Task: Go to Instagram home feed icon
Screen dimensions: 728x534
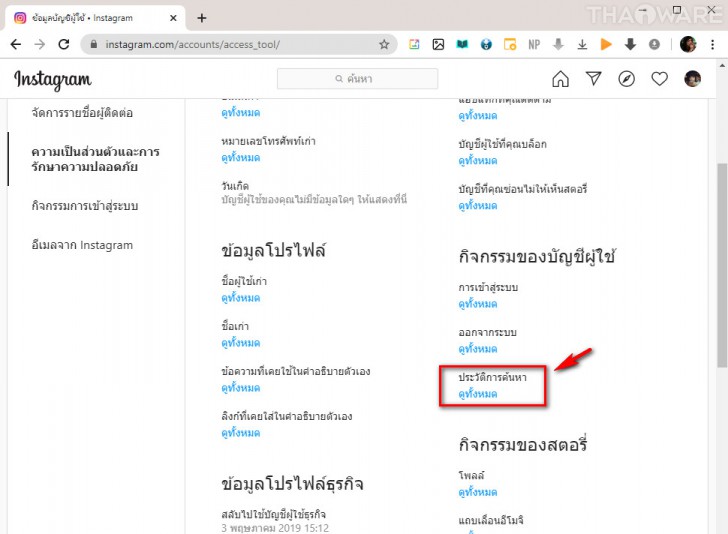Action: coord(560,79)
